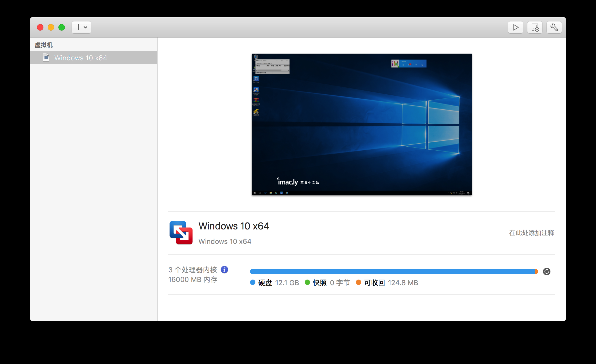This screenshot has height=364, width=596.
Task: Show processor cores info icon
Action: (224, 270)
